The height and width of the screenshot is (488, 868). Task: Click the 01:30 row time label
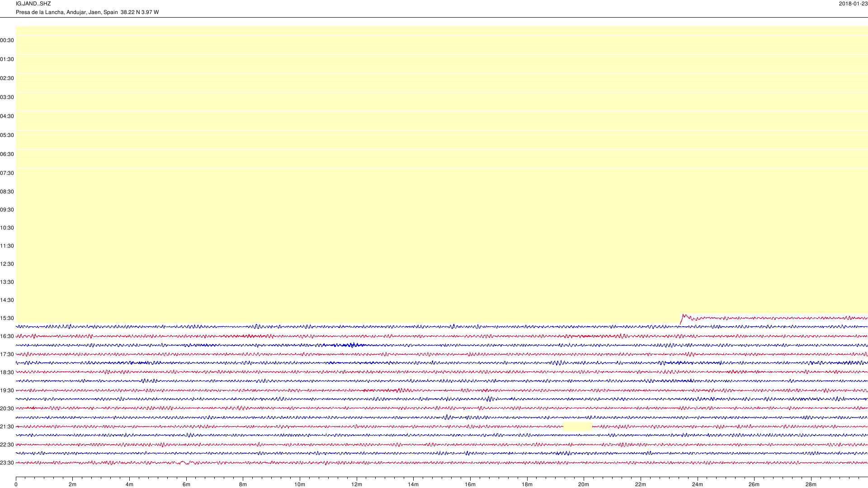(x=7, y=59)
